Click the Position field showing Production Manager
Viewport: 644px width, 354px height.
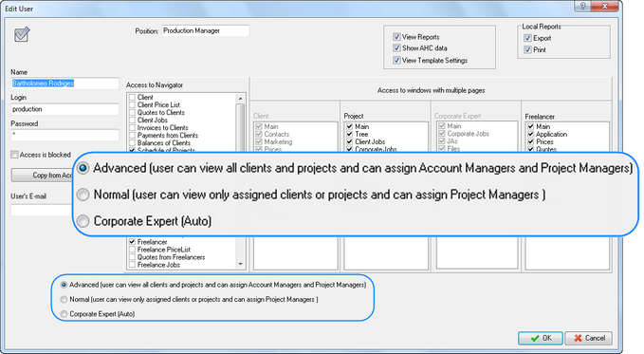click(206, 30)
